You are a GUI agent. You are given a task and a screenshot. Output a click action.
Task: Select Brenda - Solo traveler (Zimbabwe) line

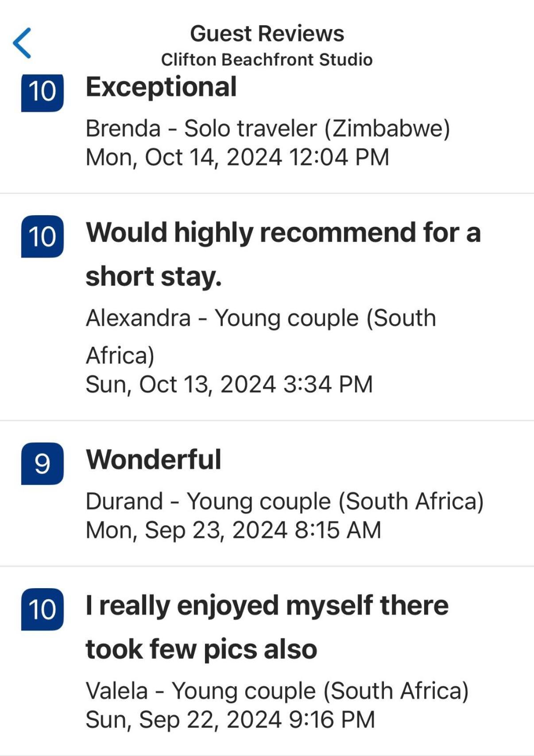point(268,129)
